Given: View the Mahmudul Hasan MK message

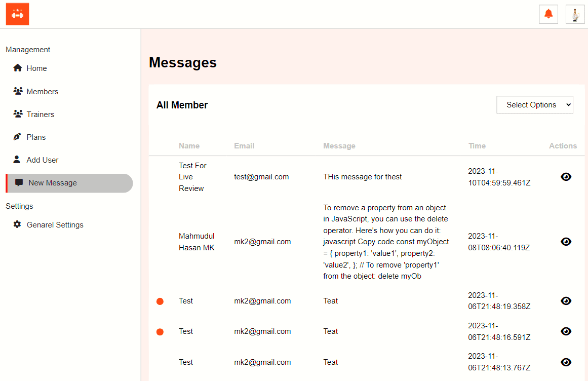Looking at the screenshot, I should [x=566, y=242].
